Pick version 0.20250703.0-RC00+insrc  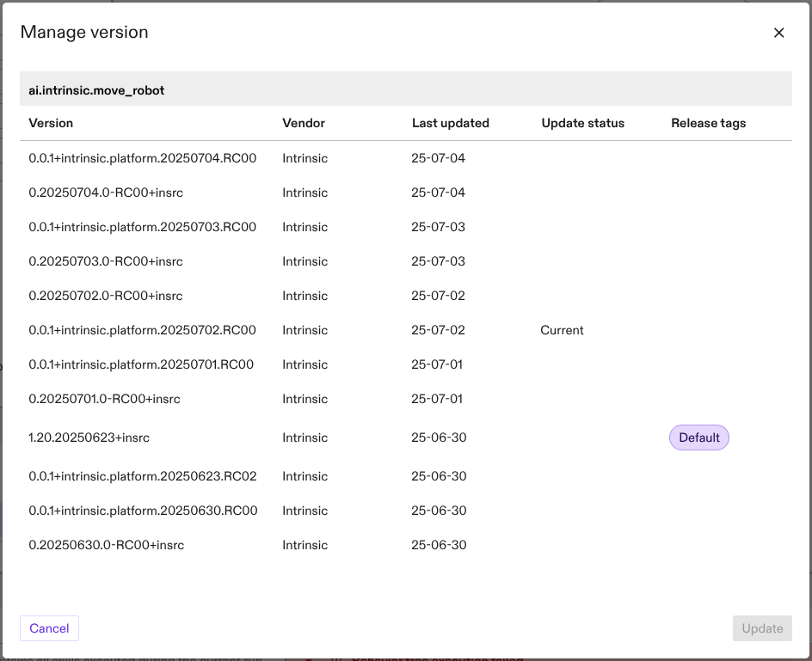coord(106,261)
